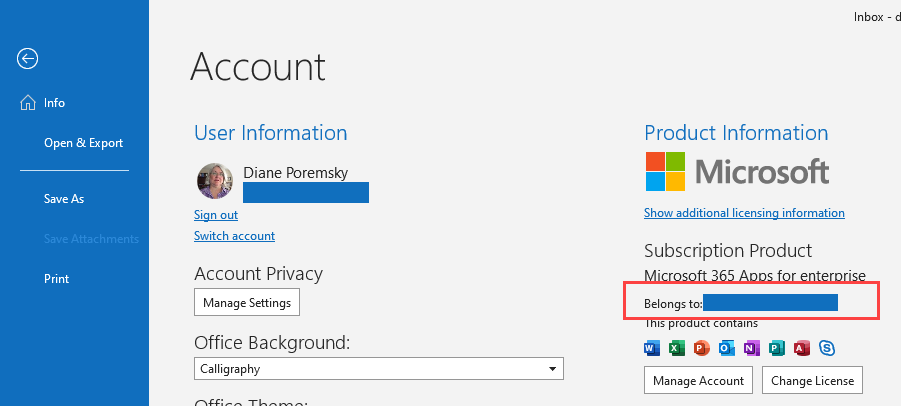The height and width of the screenshot is (406, 901).
Task: Open Show additional licensing information link
Action: point(744,213)
